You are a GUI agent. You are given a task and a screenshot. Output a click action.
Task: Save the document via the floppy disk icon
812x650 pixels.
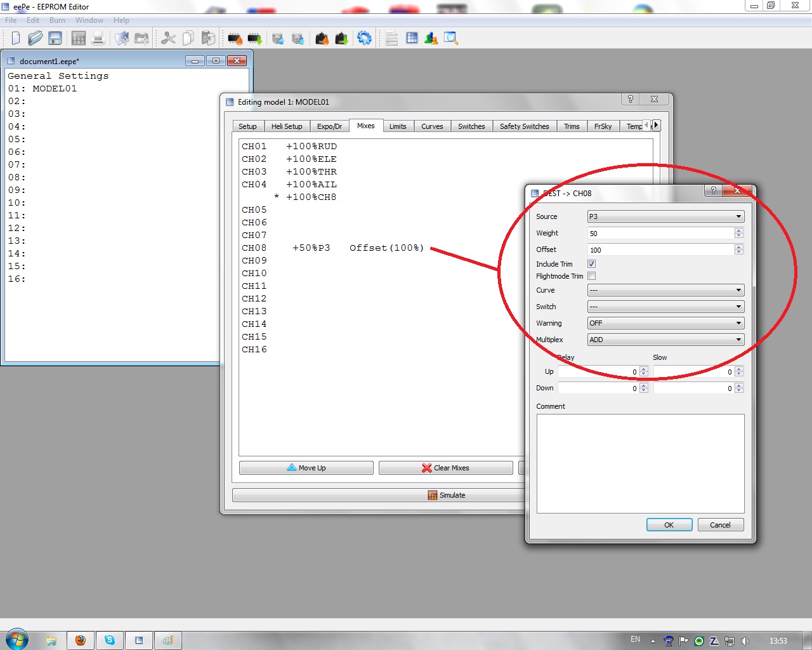coord(55,38)
